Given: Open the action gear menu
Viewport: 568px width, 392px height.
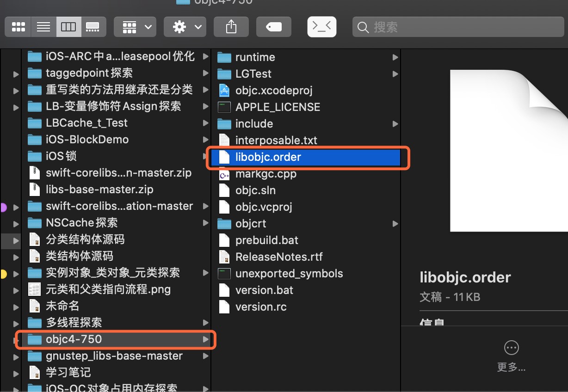Looking at the screenshot, I should (x=185, y=27).
